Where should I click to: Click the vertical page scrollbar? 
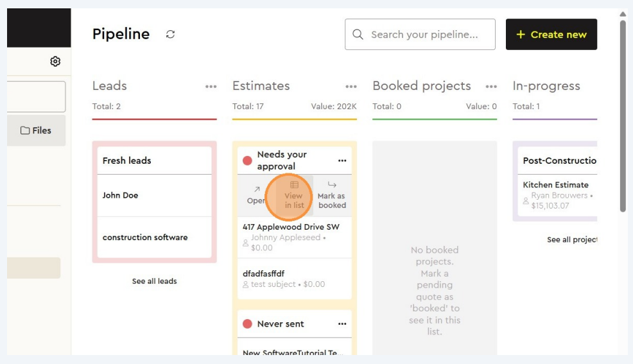(622, 116)
